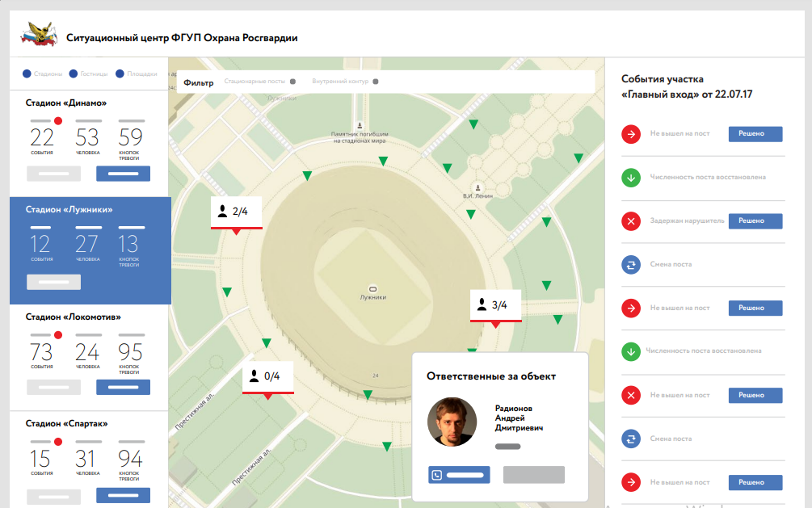
Task: Select the Гостиницы radio filter
Action: tap(74, 73)
